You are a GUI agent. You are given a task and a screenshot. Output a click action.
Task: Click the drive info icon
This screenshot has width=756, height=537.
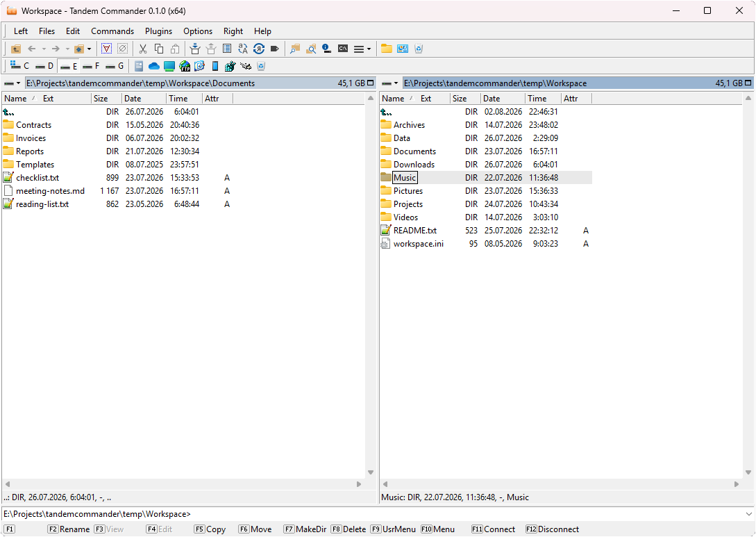point(327,49)
